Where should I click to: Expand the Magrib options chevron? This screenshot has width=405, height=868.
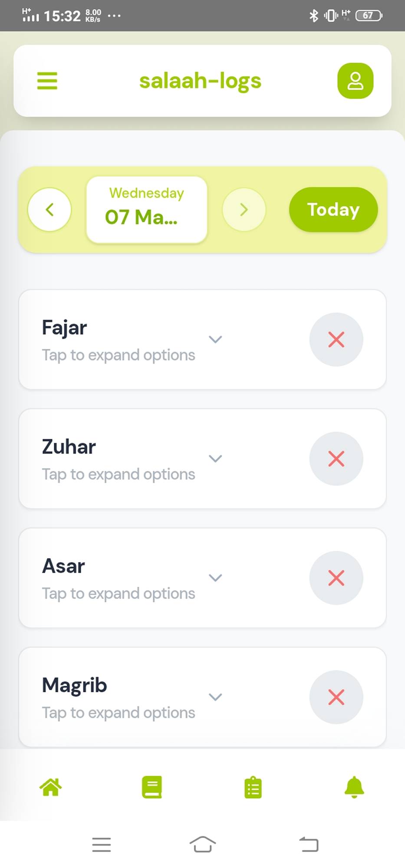click(x=215, y=697)
